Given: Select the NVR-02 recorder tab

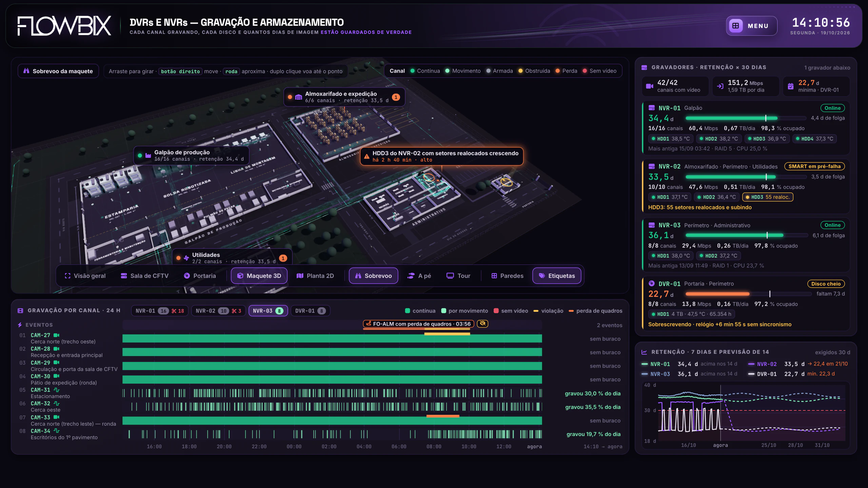Looking at the screenshot, I should pyautogui.click(x=218, y=311).
